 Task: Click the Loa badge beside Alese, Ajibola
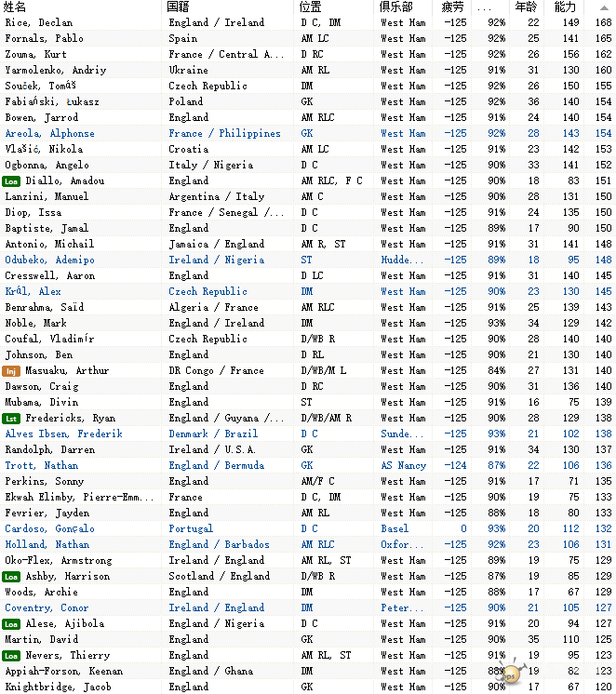[11, 624]
